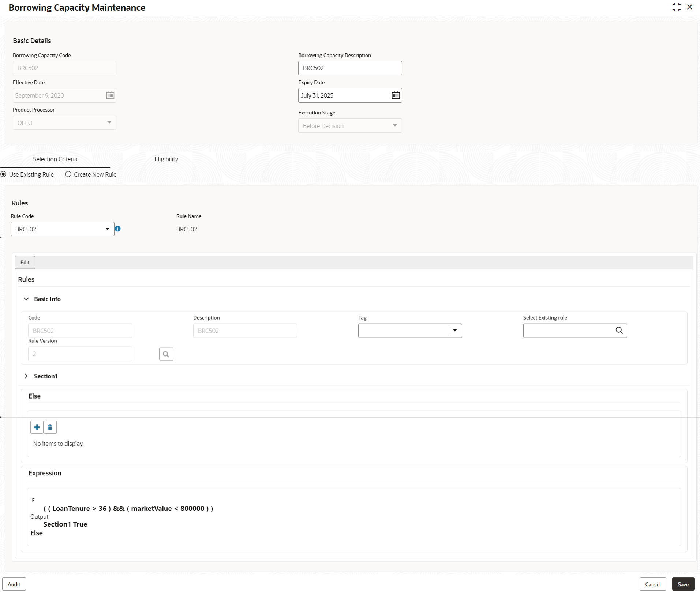The image size is (700, 592).
Task: Click the Audit button
Action: click(14, 584)
